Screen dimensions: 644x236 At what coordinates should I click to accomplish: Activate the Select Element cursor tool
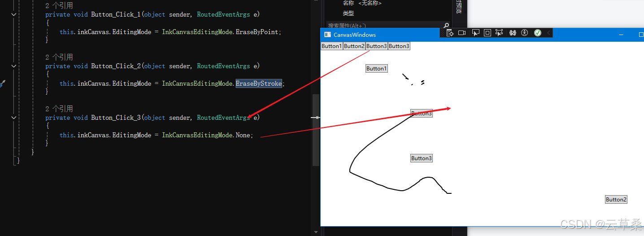pos(476,33)
